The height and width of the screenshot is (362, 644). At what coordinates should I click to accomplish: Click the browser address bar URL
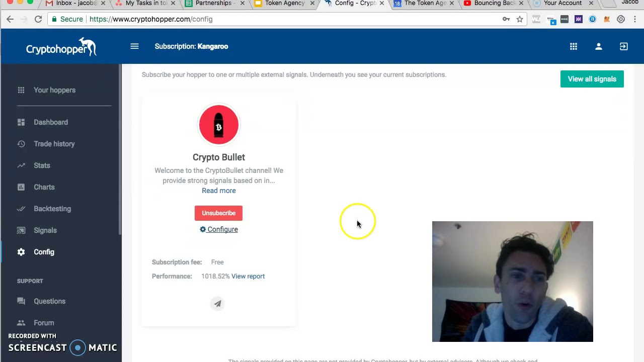151,19
